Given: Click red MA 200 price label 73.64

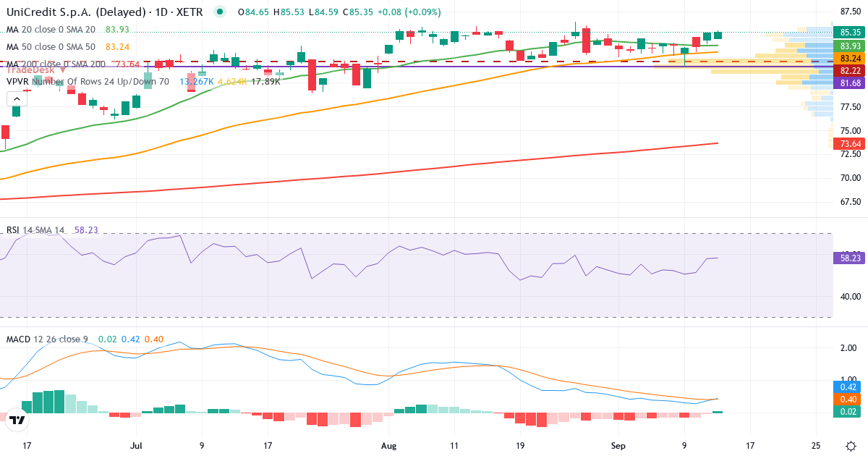Looking at the screenshot, I should pos(850,143).
